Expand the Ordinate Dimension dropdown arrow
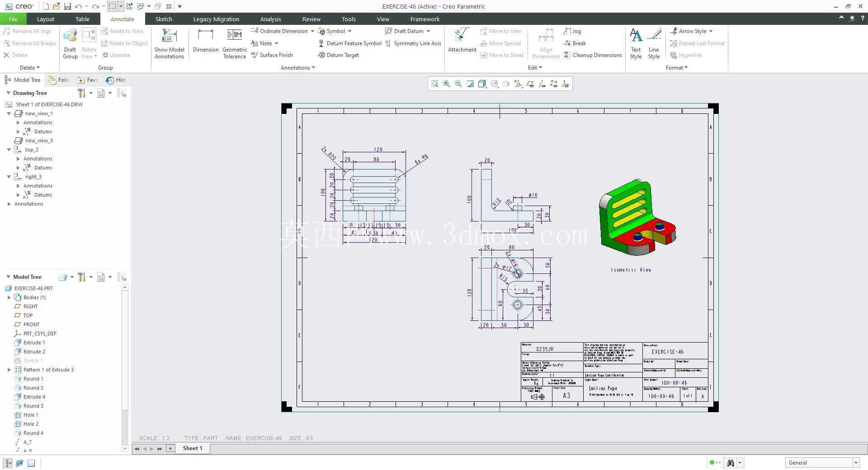Viewport: 868px width, 470px height. [x=312, y=31]
